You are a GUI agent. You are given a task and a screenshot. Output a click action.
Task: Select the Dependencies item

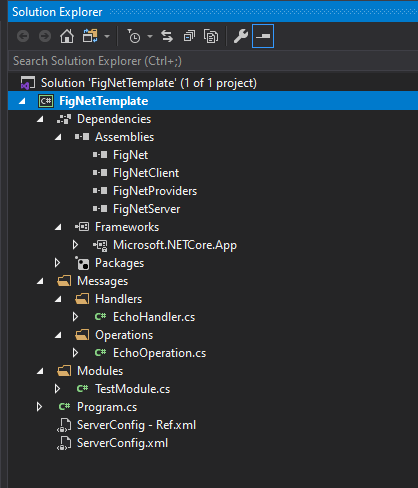click(114, 119)
